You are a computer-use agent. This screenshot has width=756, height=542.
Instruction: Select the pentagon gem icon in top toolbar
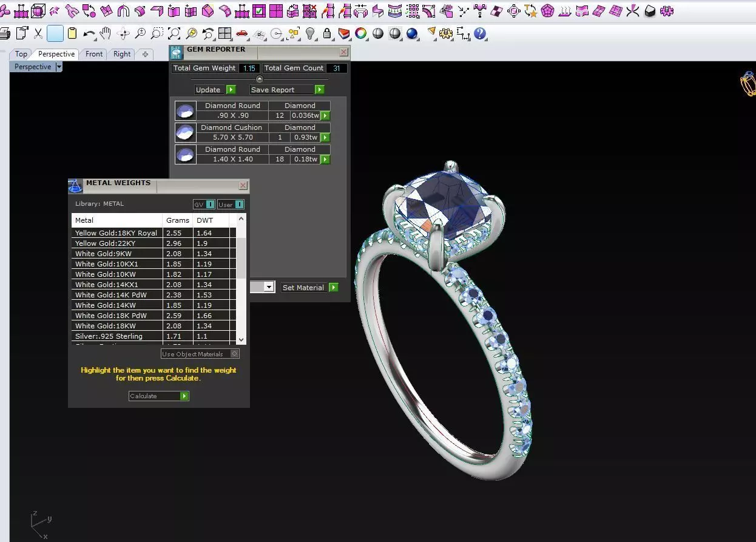[548, 11]
